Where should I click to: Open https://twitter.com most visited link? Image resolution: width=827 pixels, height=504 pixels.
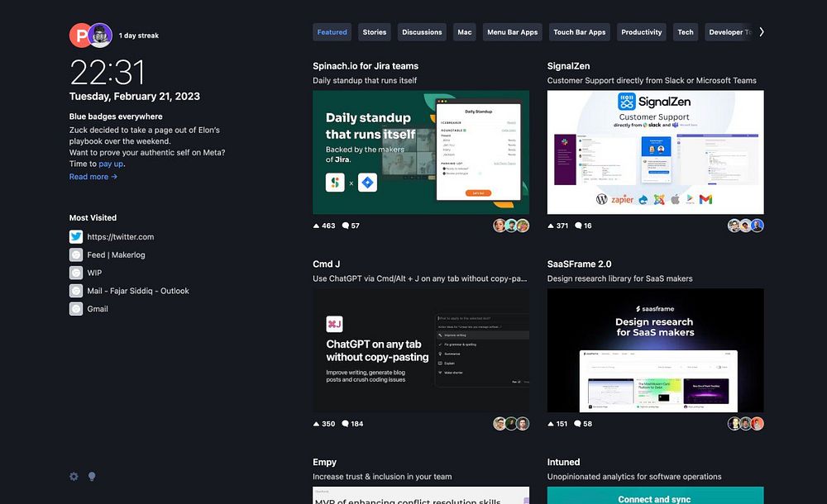click(121, 236)
